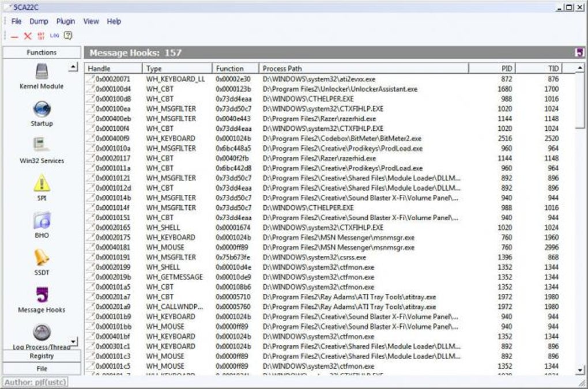Screen dimensions: 588x389
Task: Expand the Registry panel section
Action: coord(42,356)
